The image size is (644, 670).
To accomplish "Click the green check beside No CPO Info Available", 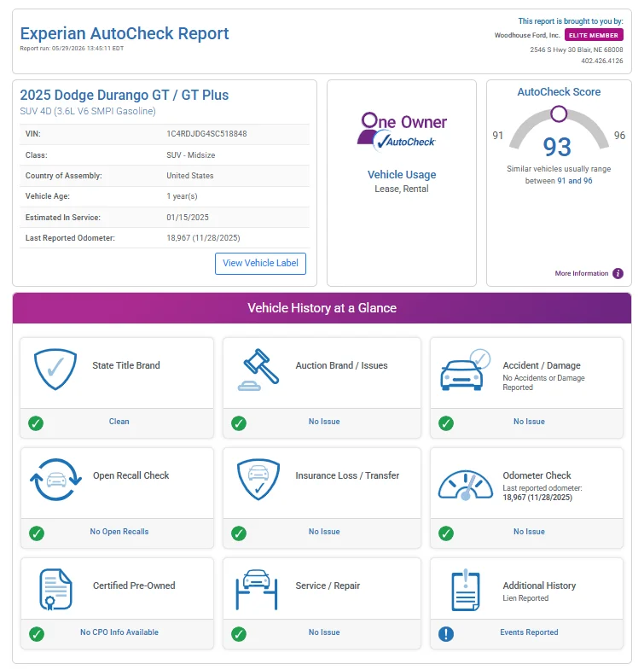I will click(37, 634).
